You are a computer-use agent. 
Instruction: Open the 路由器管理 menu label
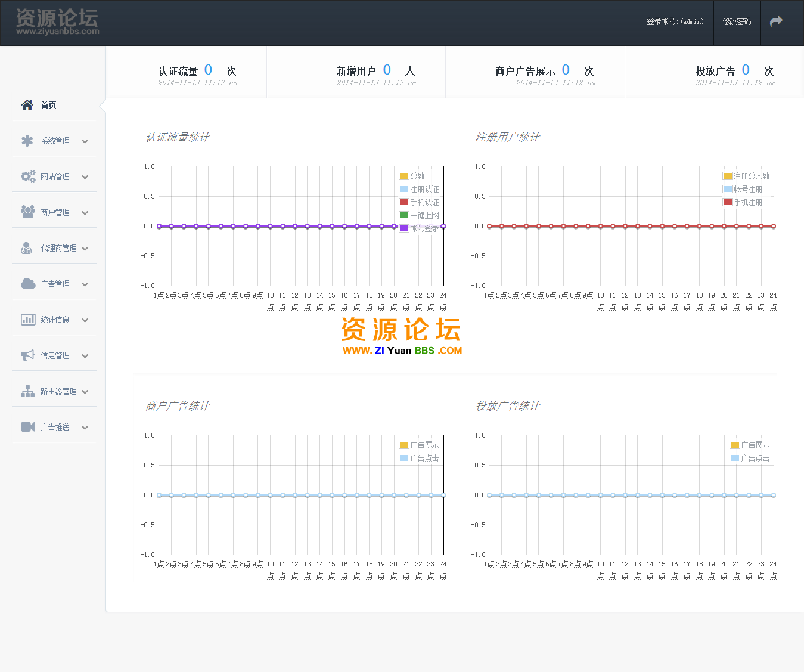click(58, 391)
